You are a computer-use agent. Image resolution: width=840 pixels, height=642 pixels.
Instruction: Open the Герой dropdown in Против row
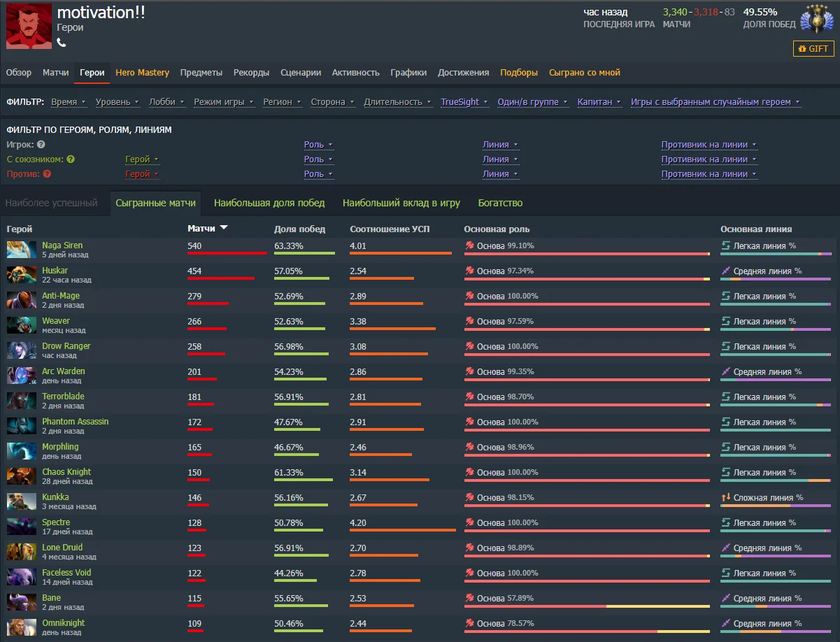click(142, 174)
